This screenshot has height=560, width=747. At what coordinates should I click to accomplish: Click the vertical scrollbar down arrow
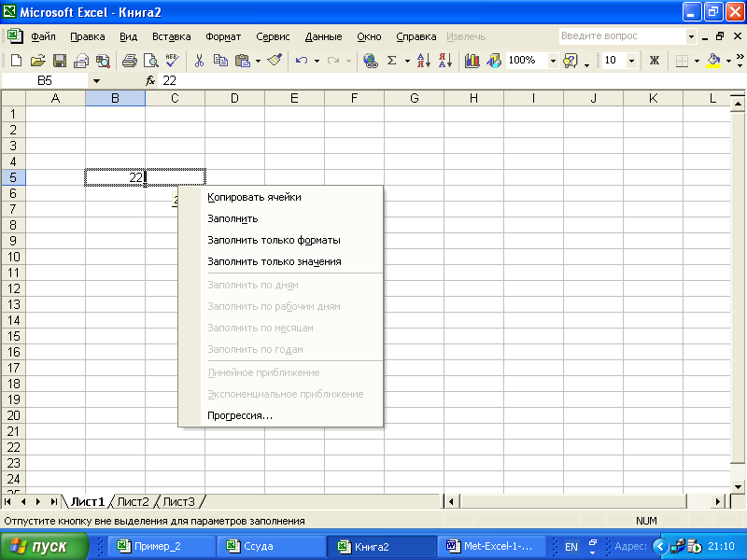pos(738,486)
